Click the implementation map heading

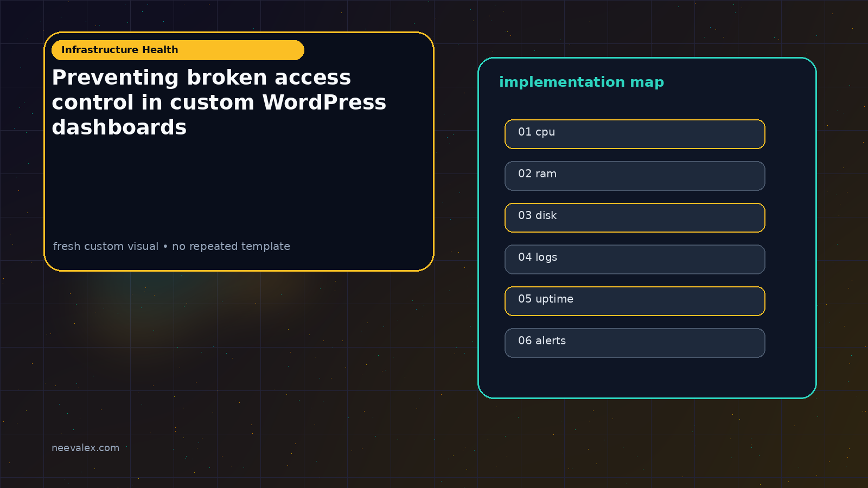coord(582,82)
